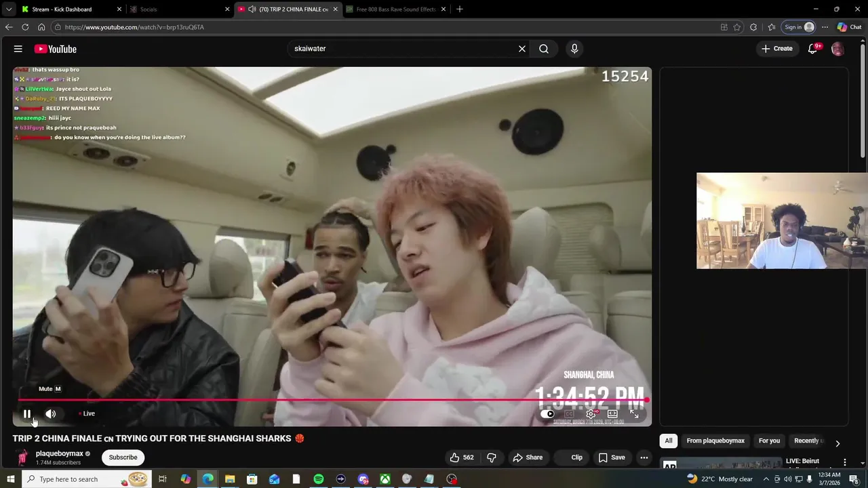Open Xbox app from the taskbar
This screenshot has height=488, width=868.
385,479
